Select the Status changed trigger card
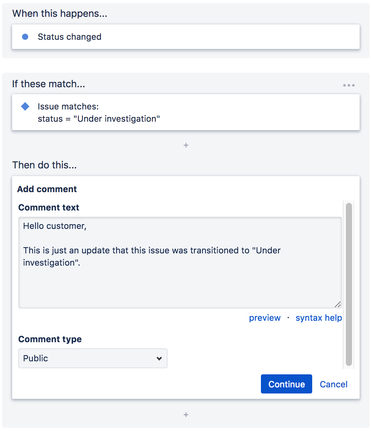 click(186, 37)
